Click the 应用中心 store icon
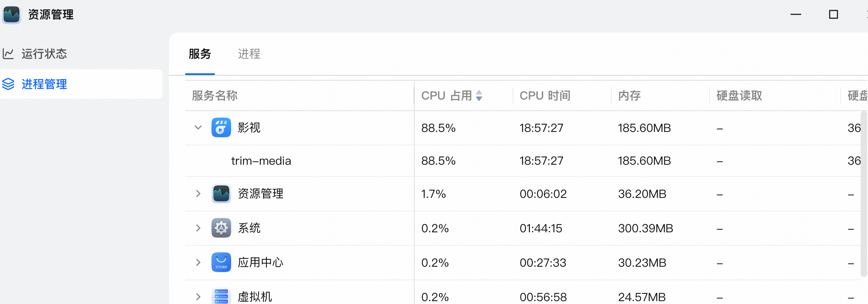The width and height of the screenshot is (868, 304). coord(221,263)
